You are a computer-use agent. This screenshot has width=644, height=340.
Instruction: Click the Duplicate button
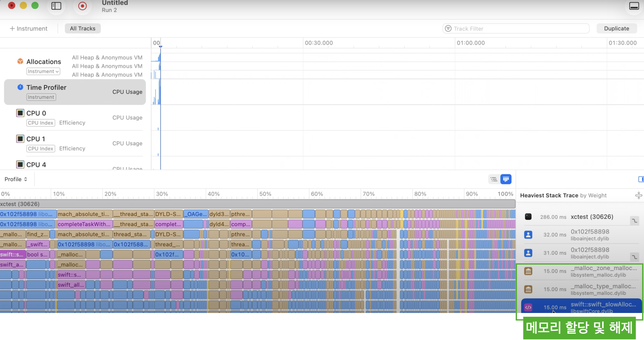616,28
